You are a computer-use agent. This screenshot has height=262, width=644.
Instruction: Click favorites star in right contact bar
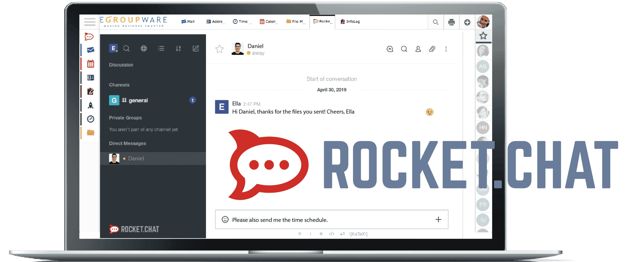pyautogui.click(x=483, y=36)
